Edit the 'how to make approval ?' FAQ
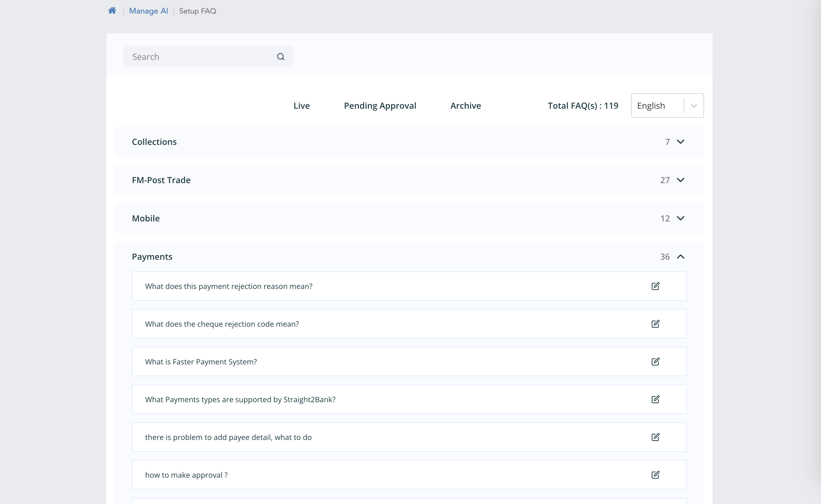The height and width of the screenshot is (504, 821). coord(655,475)
